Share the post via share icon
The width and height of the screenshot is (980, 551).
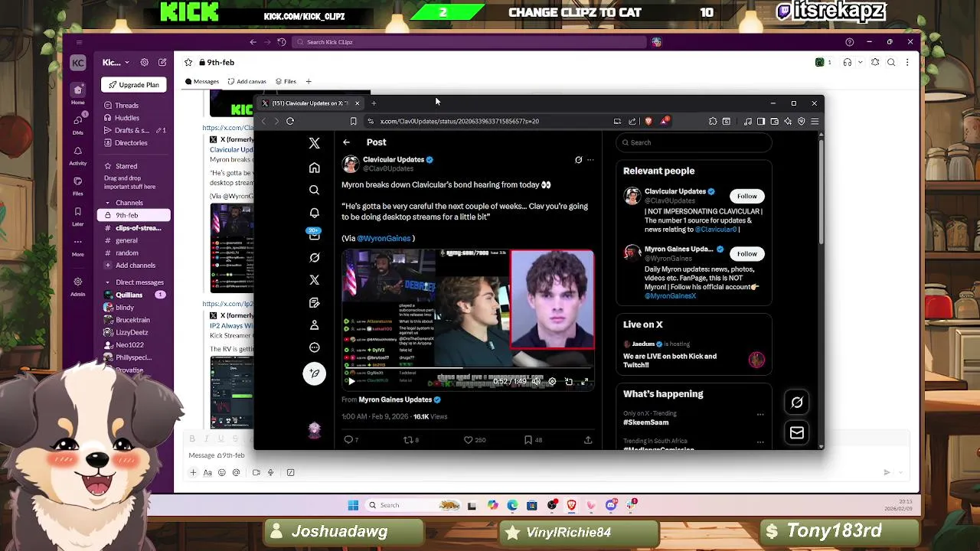588,440
